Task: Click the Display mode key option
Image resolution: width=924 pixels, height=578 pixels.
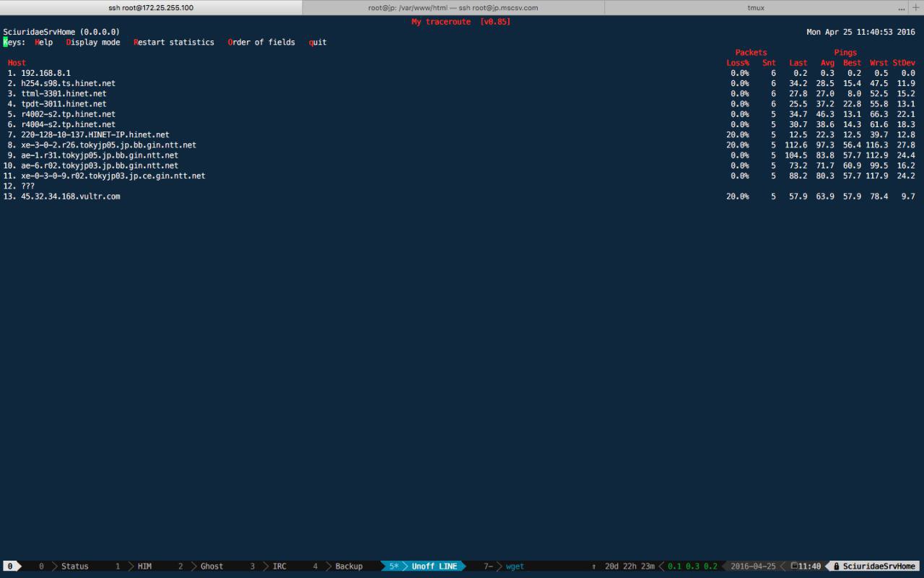Action: point(93,43)
